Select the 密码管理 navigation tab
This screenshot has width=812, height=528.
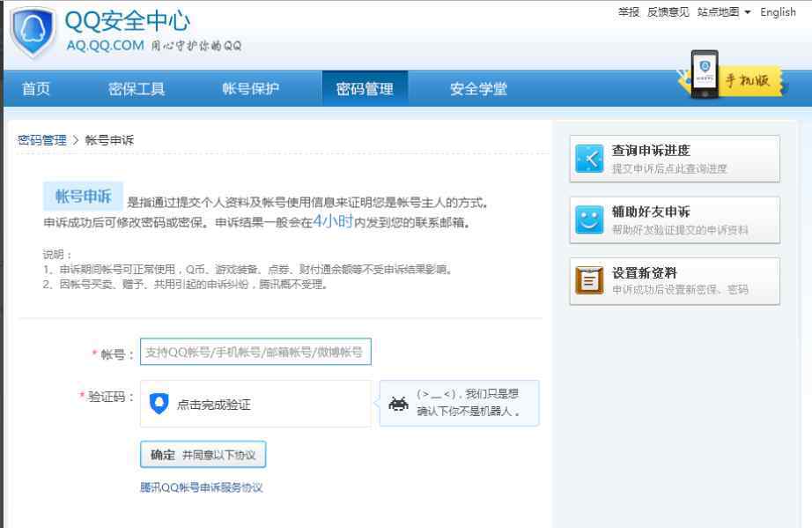[x=365, y=88]
